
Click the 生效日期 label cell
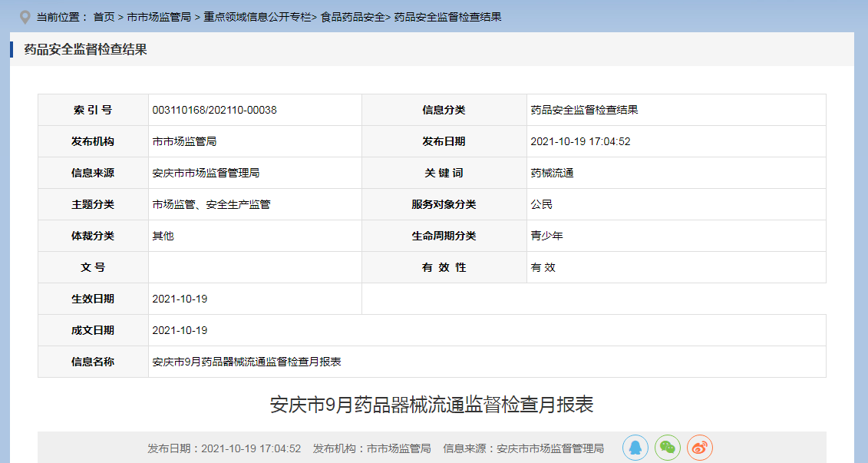pos(93,299)
